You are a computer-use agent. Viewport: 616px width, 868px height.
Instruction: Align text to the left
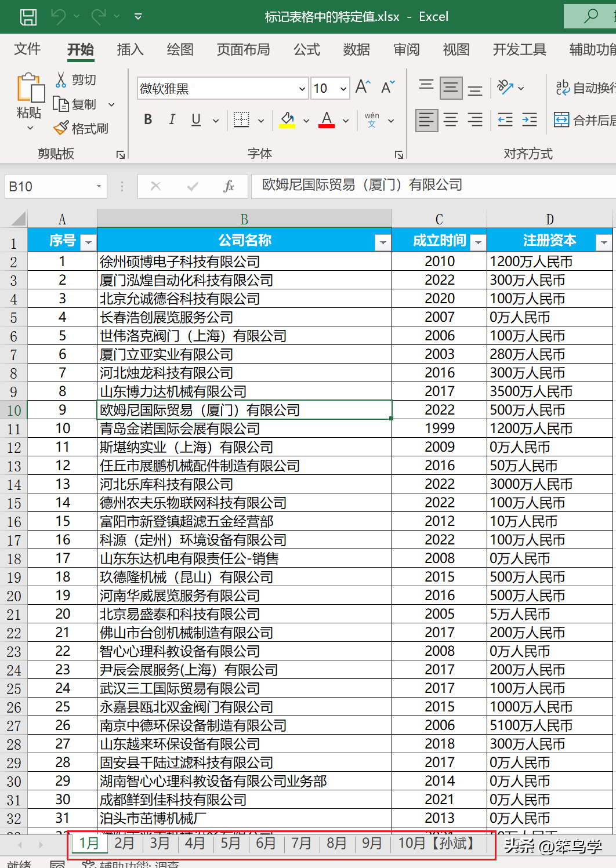[x=426, y=120]
